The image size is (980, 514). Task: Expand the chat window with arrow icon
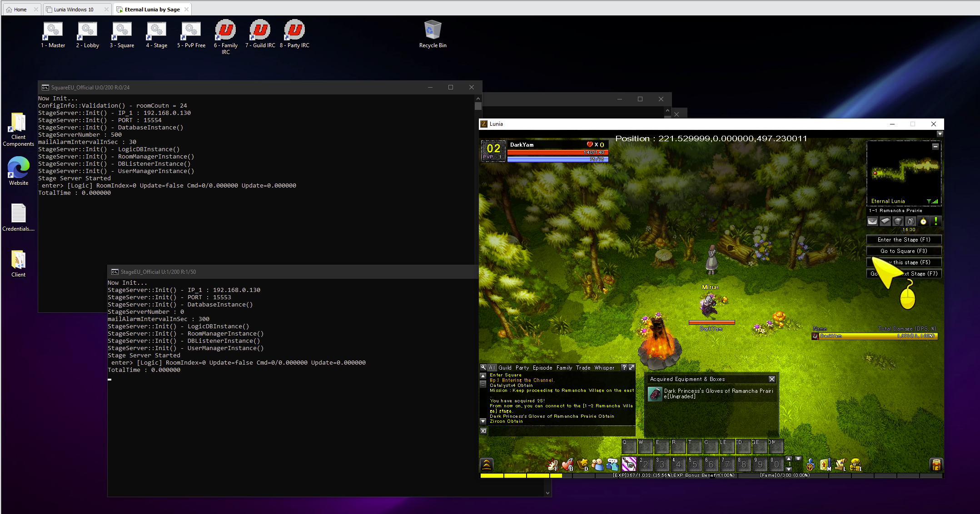(x=632, y=367)
